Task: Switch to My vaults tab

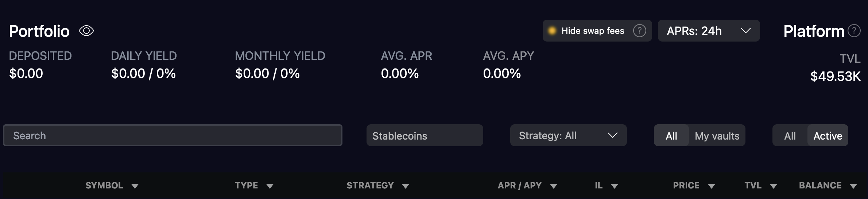Action: click(x=717, y=136)
